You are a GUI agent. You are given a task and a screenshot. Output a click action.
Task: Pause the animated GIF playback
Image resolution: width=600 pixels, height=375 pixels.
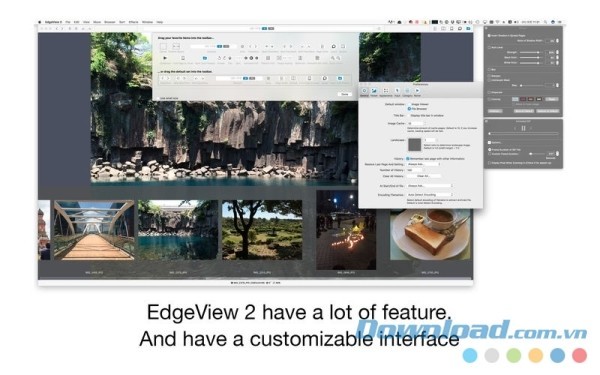523,128
